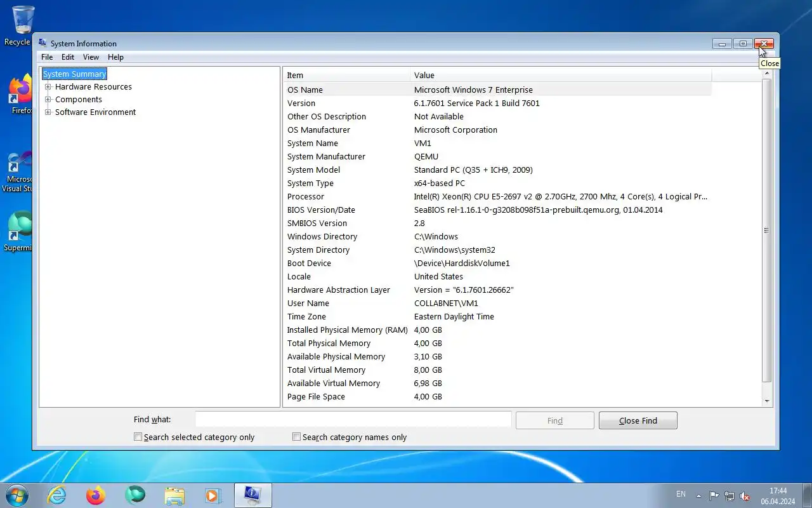Select the Locale row
Image resolution: width=812 pixels, height=508 pixels.
(x=497, y=277)
